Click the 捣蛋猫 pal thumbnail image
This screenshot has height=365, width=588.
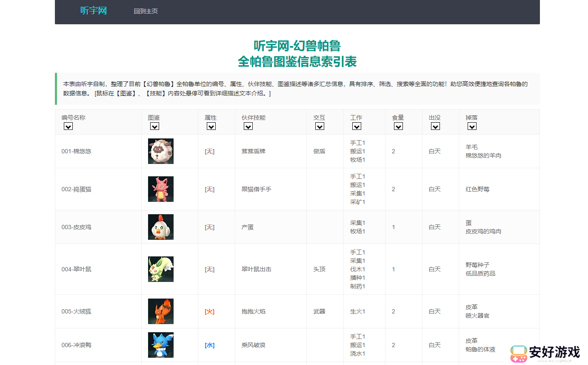[x=160, y=189]
